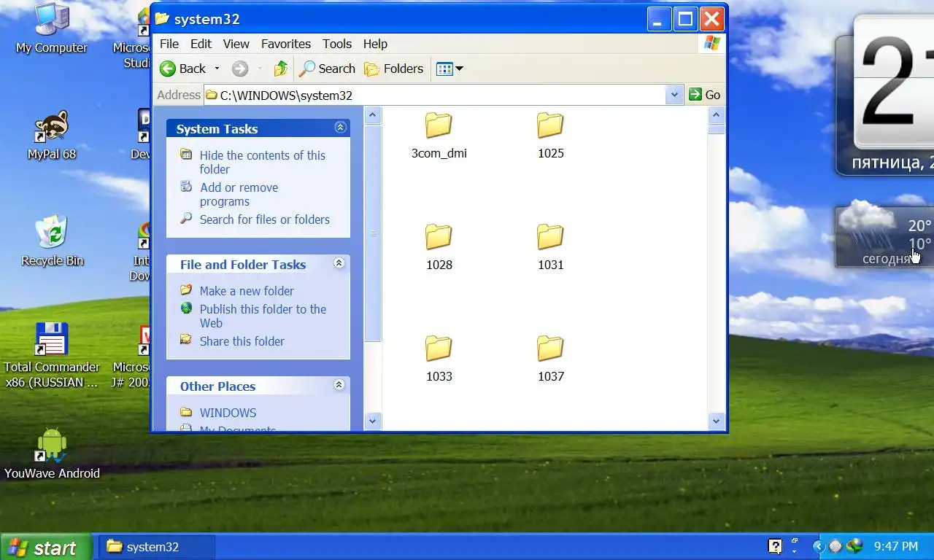This screenshot has width=934, height=560.
Task: Open the Views dropdown button
Action: tap(449, 69)
